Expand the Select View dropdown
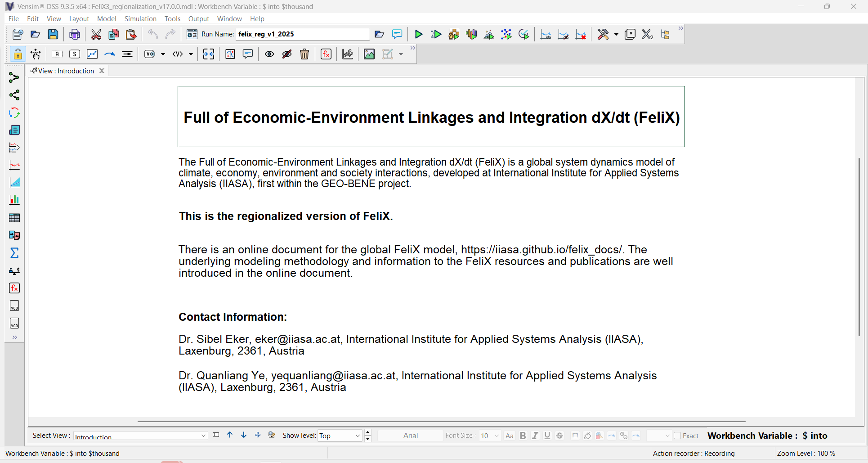 tap(203, 436)
